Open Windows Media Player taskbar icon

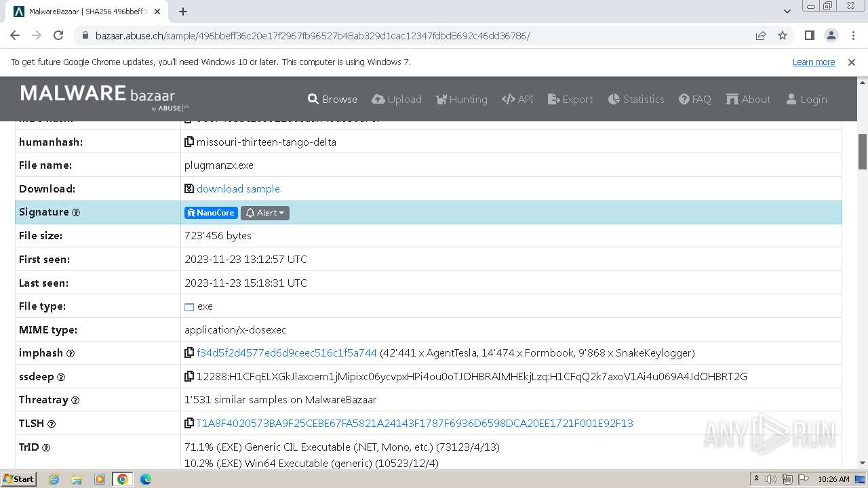pyautogui.click(x=100, y=479)
